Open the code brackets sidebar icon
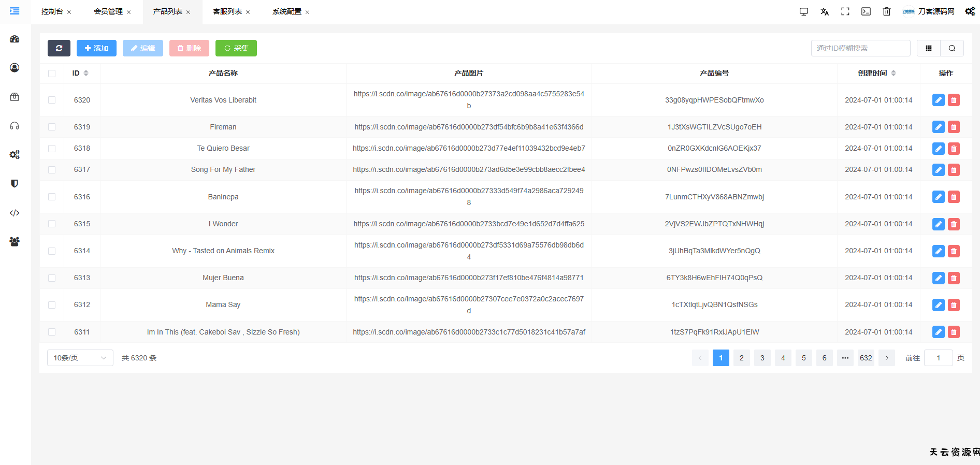Screen dimensions: 980x465 pyautogui.click(x=15, y=213)
